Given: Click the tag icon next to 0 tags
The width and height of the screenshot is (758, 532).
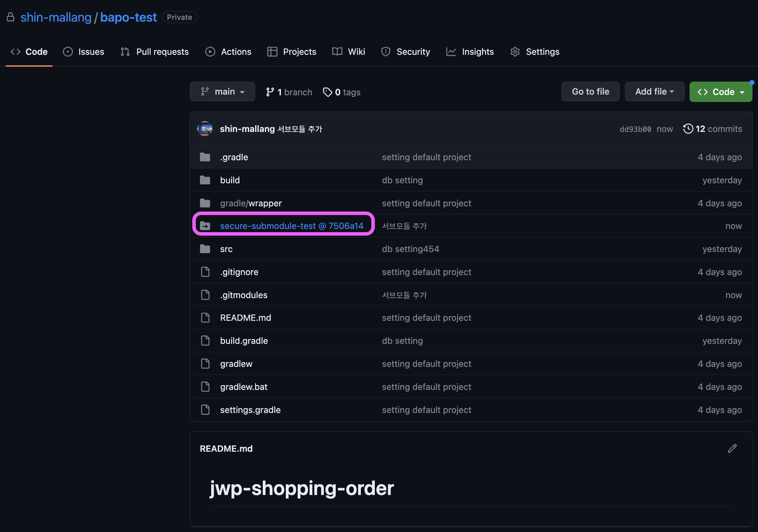Looking at the screenshot, I should click(327, 92).
